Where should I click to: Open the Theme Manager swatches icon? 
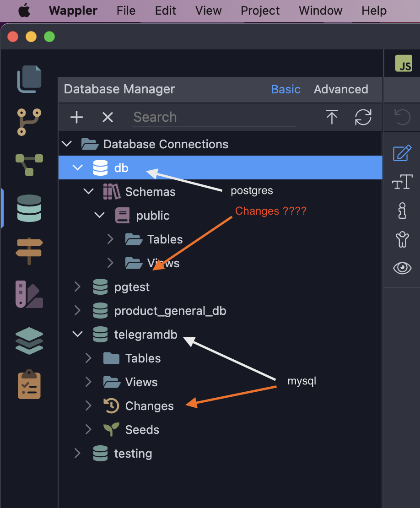click(x=29, y=294)
